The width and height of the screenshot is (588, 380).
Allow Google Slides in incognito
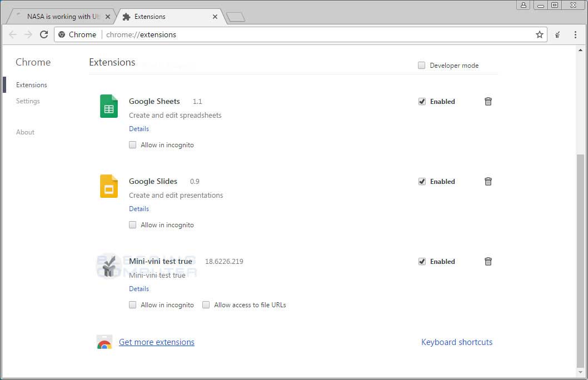[132, 225]
